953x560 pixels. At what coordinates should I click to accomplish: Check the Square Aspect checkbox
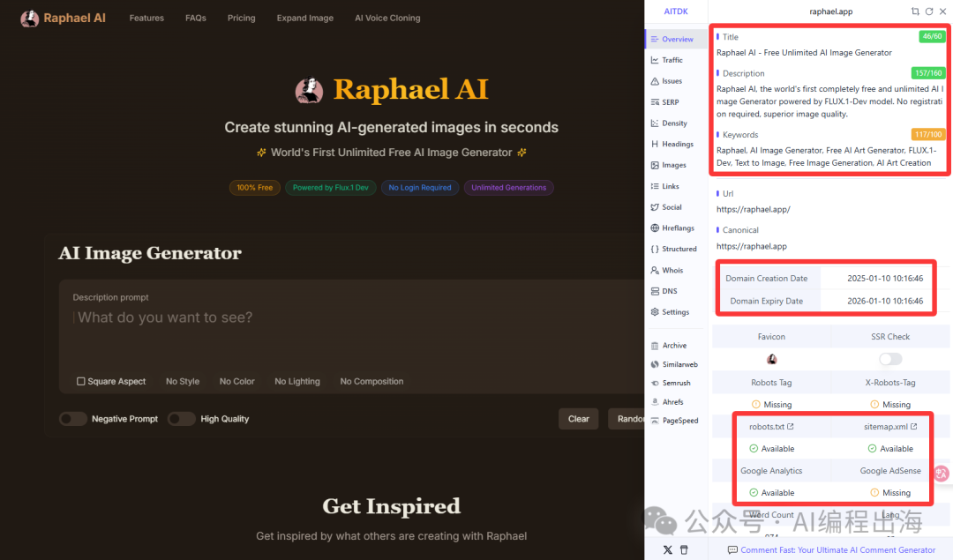click(81, 382)
